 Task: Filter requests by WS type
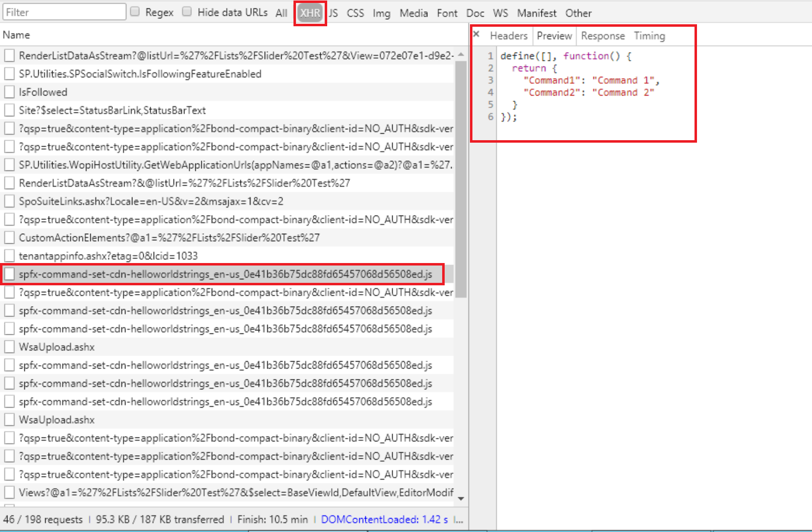tap(500, 13)
